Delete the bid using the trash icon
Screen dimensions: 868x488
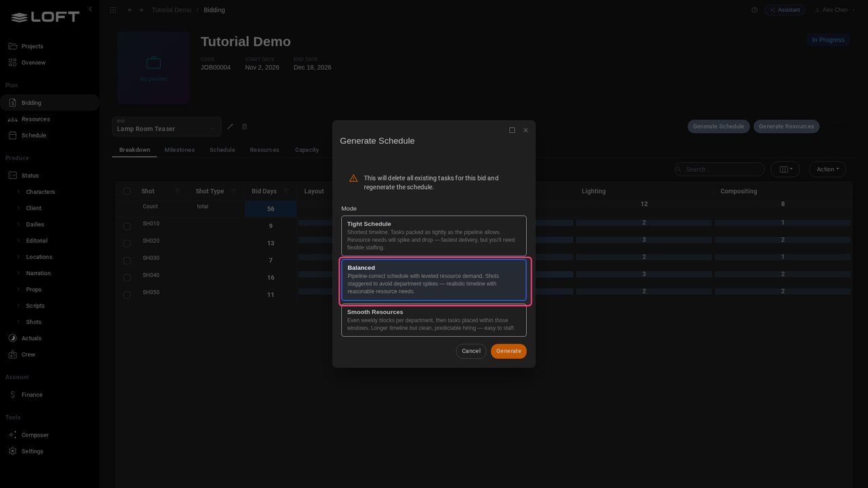pos(245,127)
